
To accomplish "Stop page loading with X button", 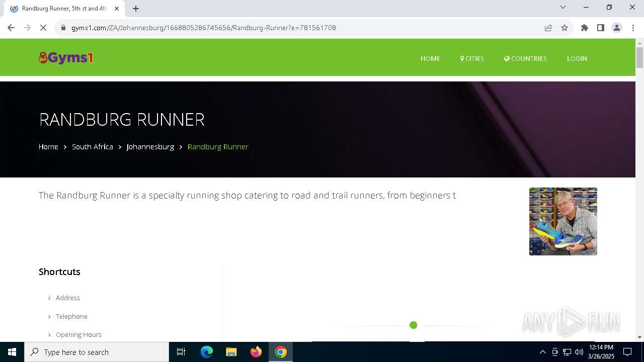I will click(x=43, y=28).
